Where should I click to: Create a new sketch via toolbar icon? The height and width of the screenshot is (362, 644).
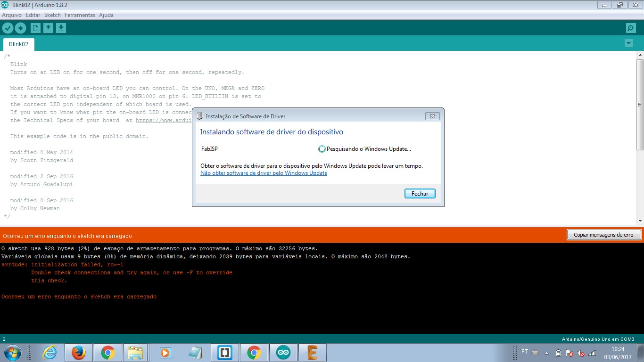point(35,28)
